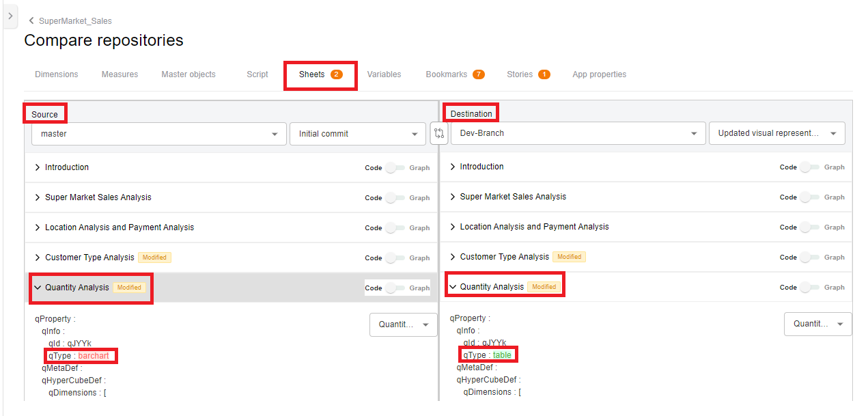Screen dimensions: 868x416
Task: Go back to SuperMarket_Sales link
Action: pyautogui.click(x=75, y=21)
